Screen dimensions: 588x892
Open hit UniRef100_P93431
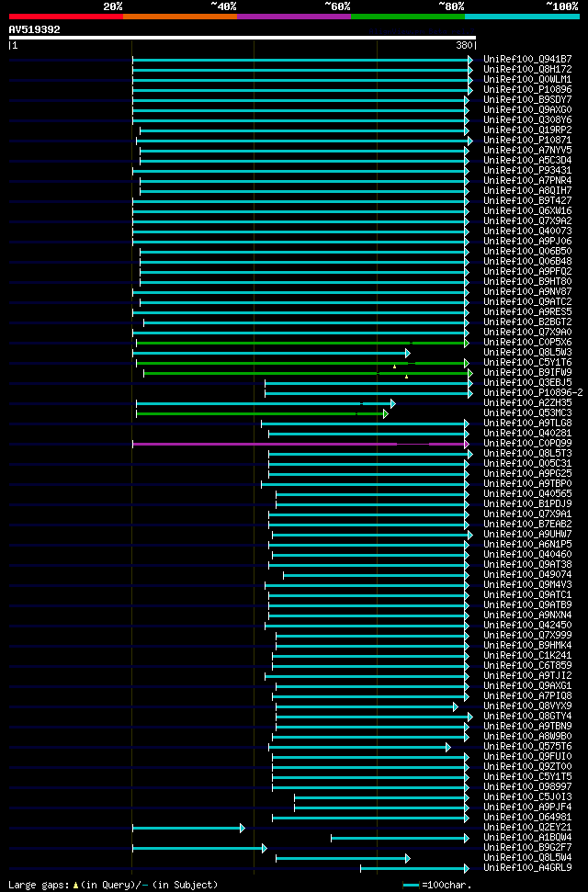coord(527,171)
